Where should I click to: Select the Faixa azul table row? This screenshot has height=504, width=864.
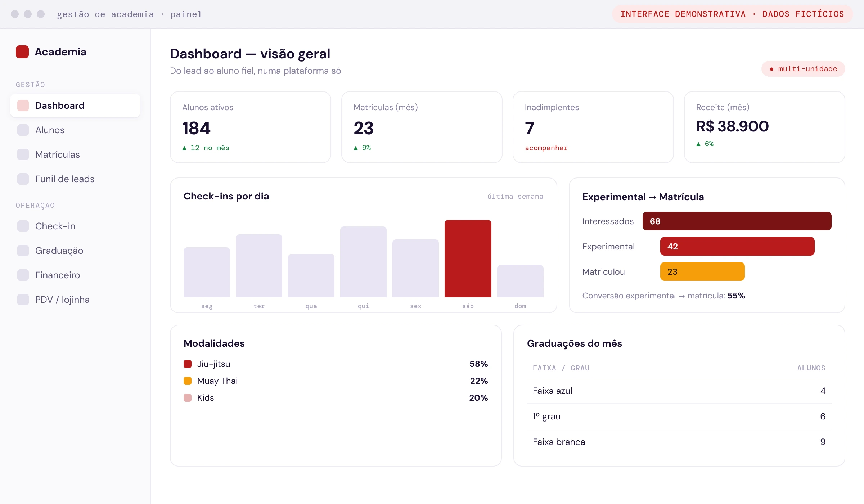click(x=679, y=391)
